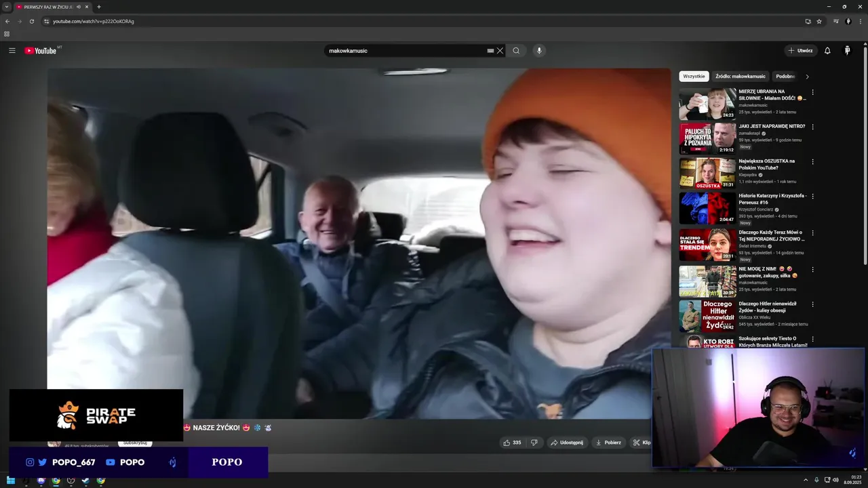Open title Największa OSZUSTKA na Polskim YouTube

766,164
